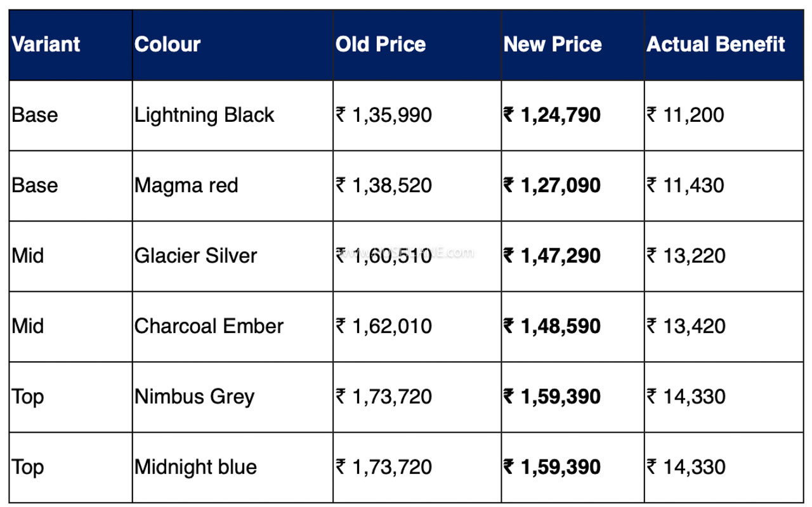Viewport: 812px width, 507px height.
Task: Select the Colour column header
Action: [x=167, y=44]
